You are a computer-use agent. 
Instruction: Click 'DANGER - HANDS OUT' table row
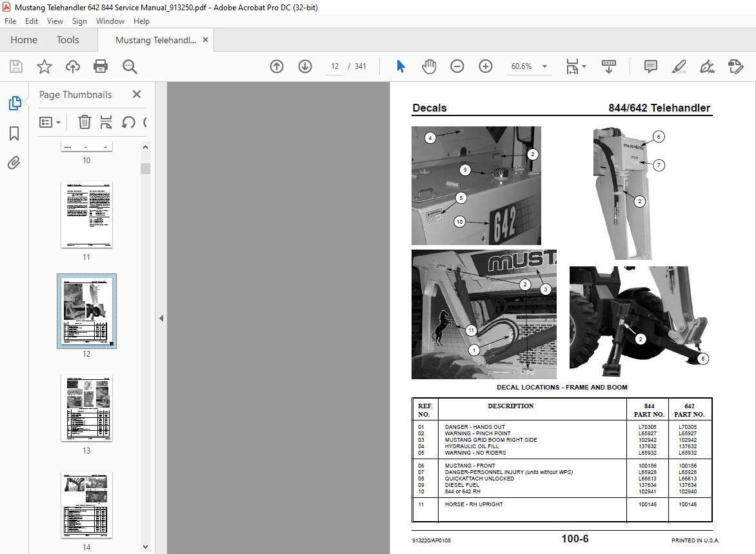(562, 427)
